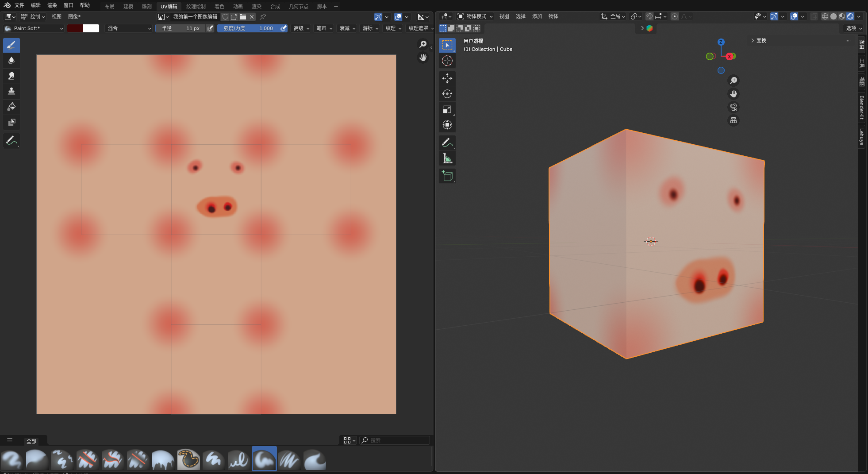Select the Soften brush tool

12,60
